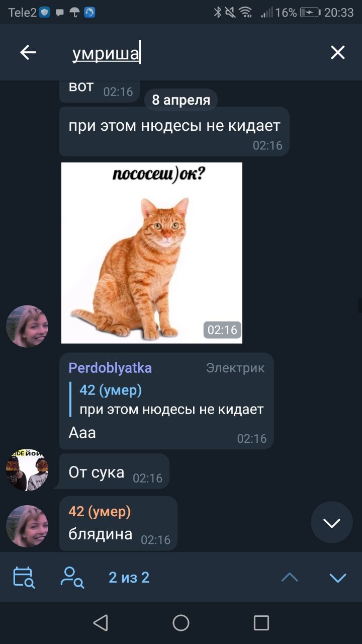Open search-by-date calendar icon
This screenshot has height=644, width=362.
(24, 577)
